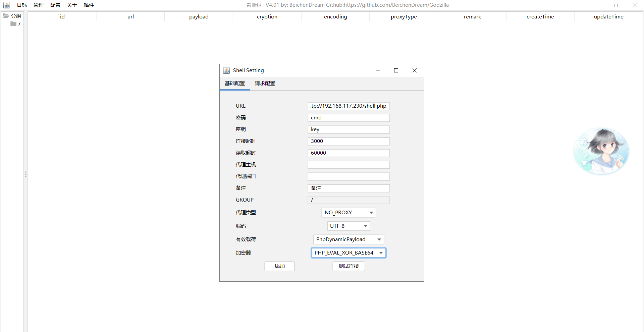Image resolution: width=644 pixels, height=332 pixels.
Task: Minimize the Shell Setting dialog
Action: (378, 70)
